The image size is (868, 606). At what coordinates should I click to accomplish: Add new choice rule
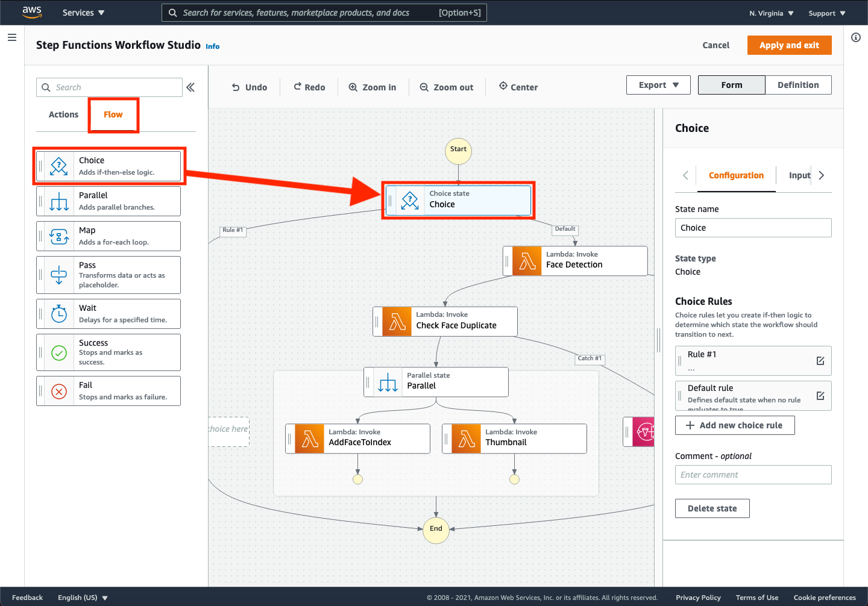pyautogui.click(x=735, y=425)
